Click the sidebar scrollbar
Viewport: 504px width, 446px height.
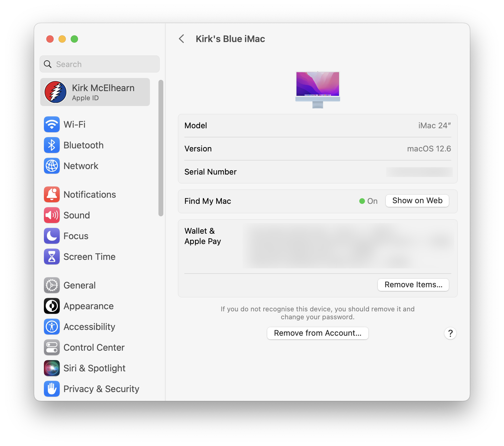(x=161, y=148)
